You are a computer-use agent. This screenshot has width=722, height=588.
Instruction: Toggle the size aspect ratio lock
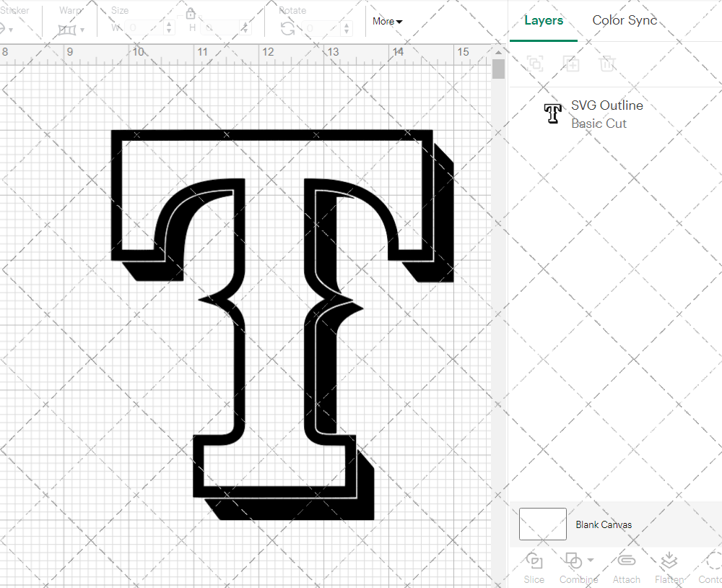[191, 13]
